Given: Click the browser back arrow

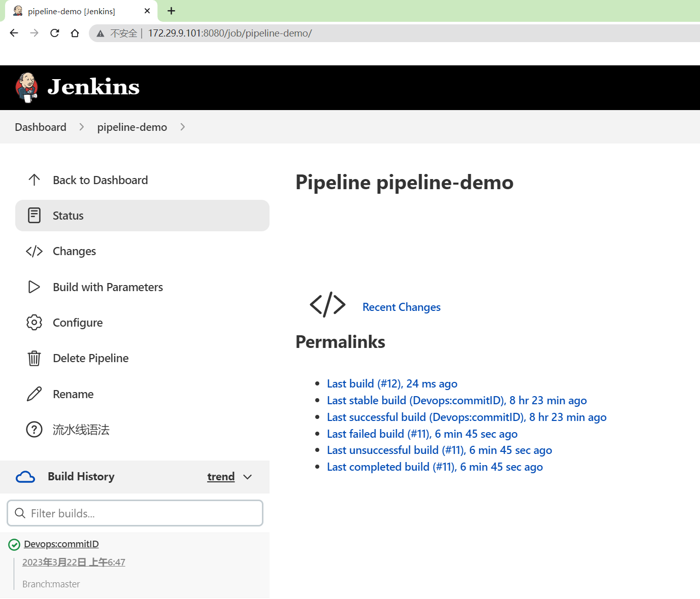Looking at the screenshot, I should (14, 33).
